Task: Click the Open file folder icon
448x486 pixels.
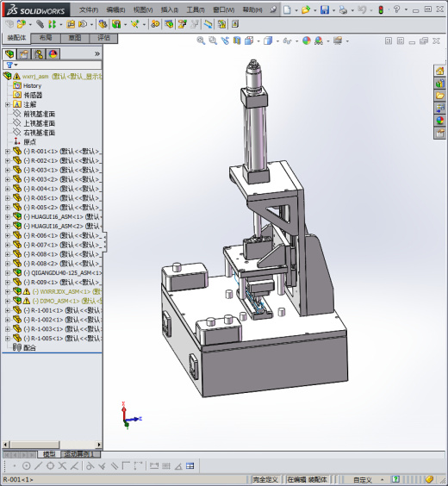Action: [306, 10]
